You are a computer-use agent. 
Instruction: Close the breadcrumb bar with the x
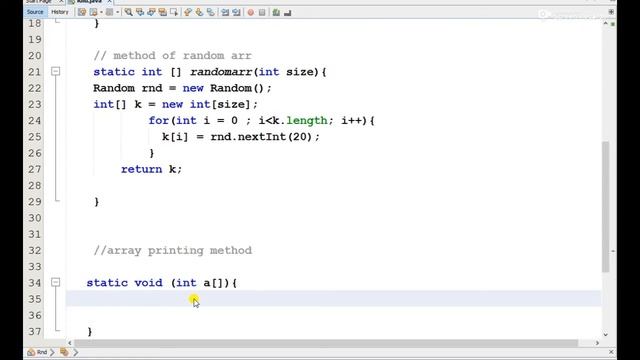pos(611,352)
